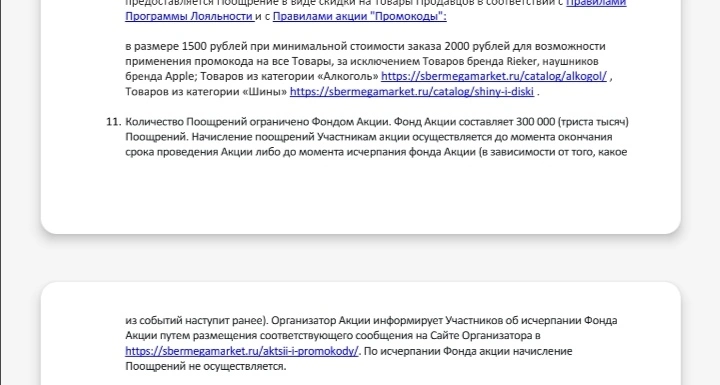Click the text "бренда Apple;"
The image size is (720, 385).
(x=161, y=76)
